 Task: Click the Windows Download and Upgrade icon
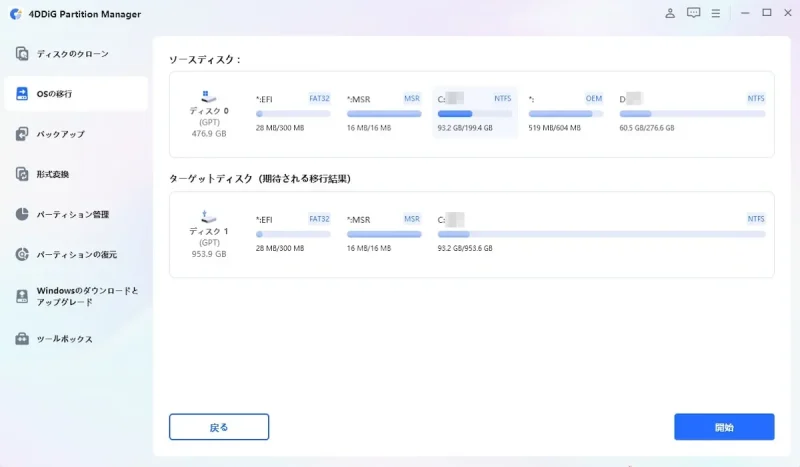(22, 296)
